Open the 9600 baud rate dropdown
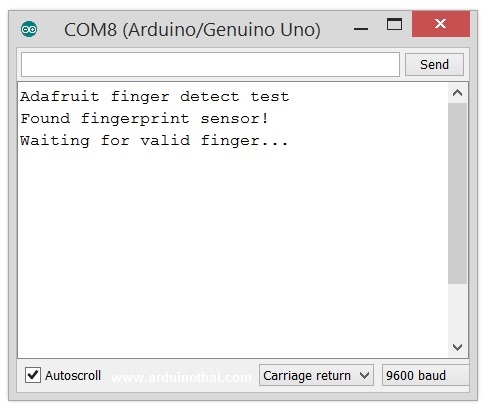Screen dimensions: 491x408 425,375
